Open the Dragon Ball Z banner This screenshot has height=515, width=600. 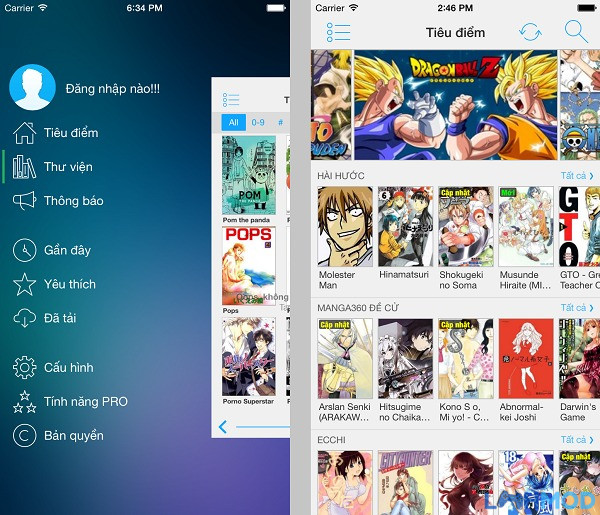point(455,105)
